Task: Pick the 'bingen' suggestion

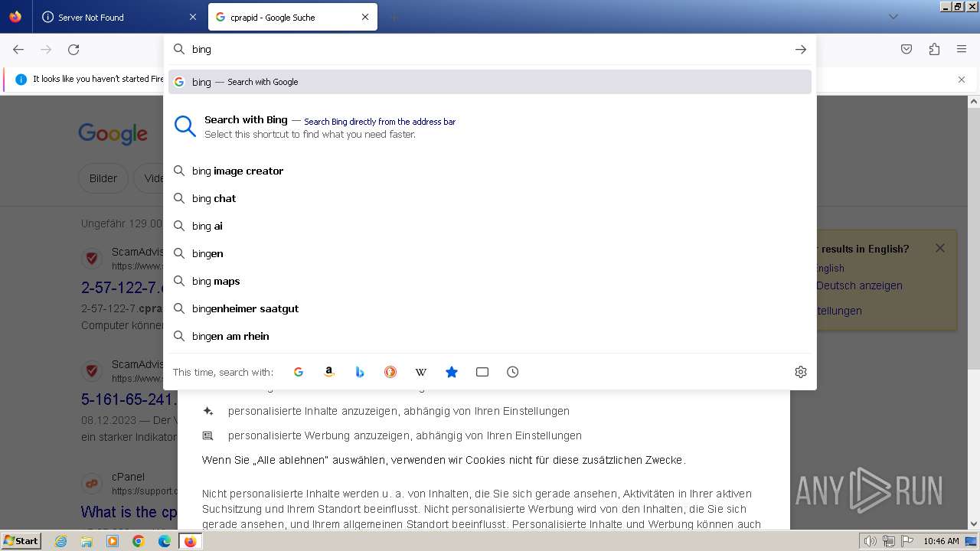Action: (490, 253)
